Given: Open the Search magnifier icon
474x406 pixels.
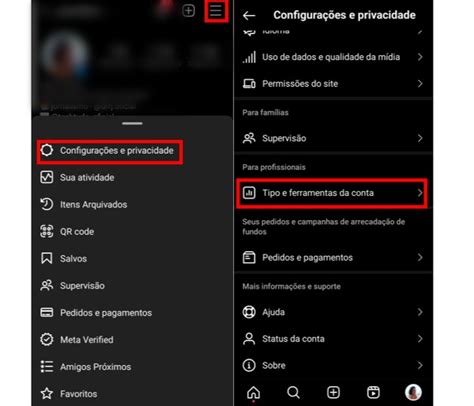Looking at the screenshot, I should point(293,392).
